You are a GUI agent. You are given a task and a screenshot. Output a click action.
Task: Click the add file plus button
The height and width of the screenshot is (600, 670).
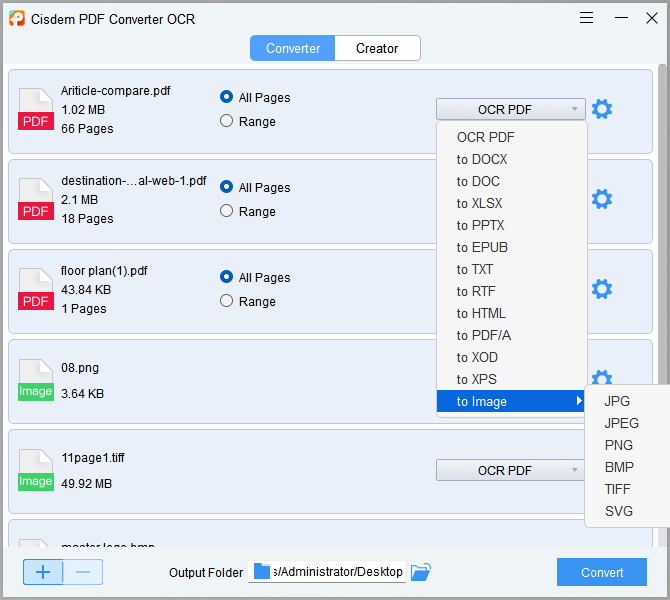(43, 572)
